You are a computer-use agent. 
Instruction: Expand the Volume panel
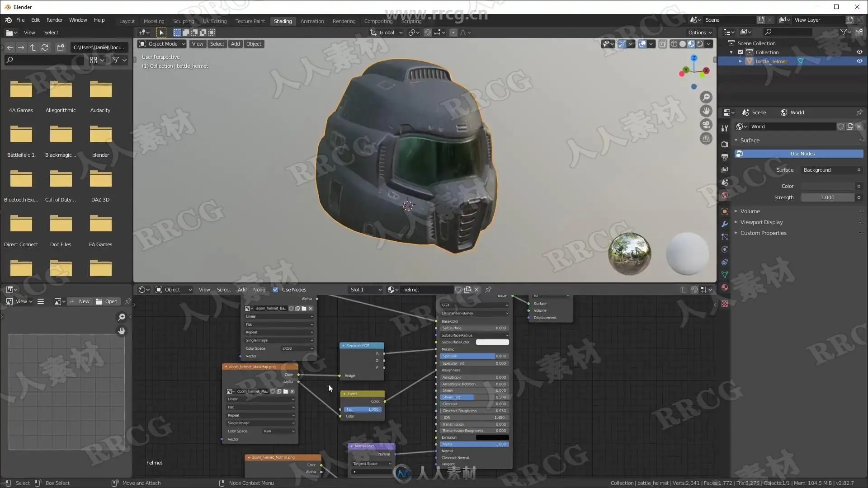point(750,211)
